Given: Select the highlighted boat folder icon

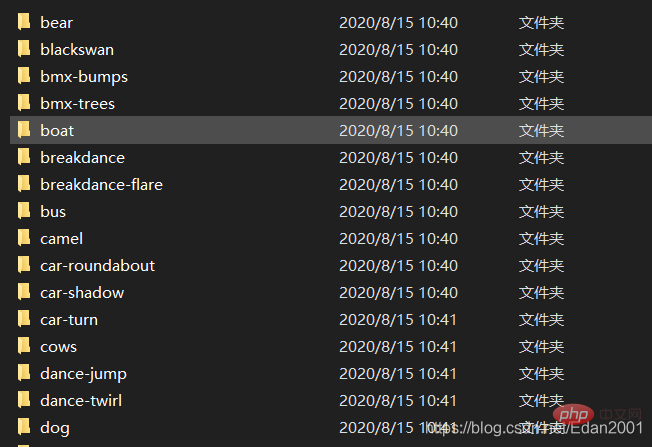Looking at the screenshot, I should (24, 130).
